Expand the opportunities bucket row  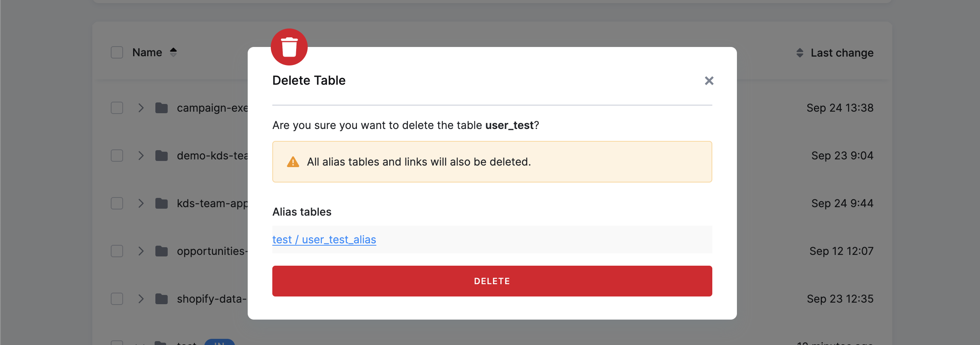[x=141, y=251]
